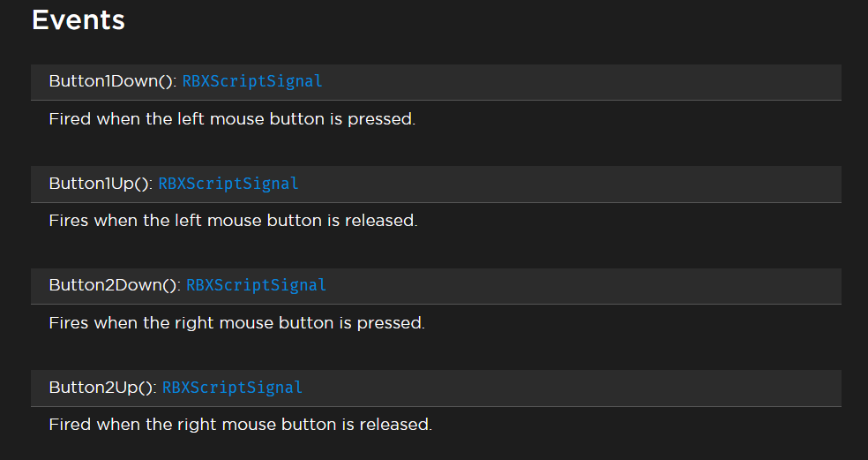Screen dimensions: 868x460
Task: Click description 'Fires when the right mouse button is pressed'
Action: 236,323
